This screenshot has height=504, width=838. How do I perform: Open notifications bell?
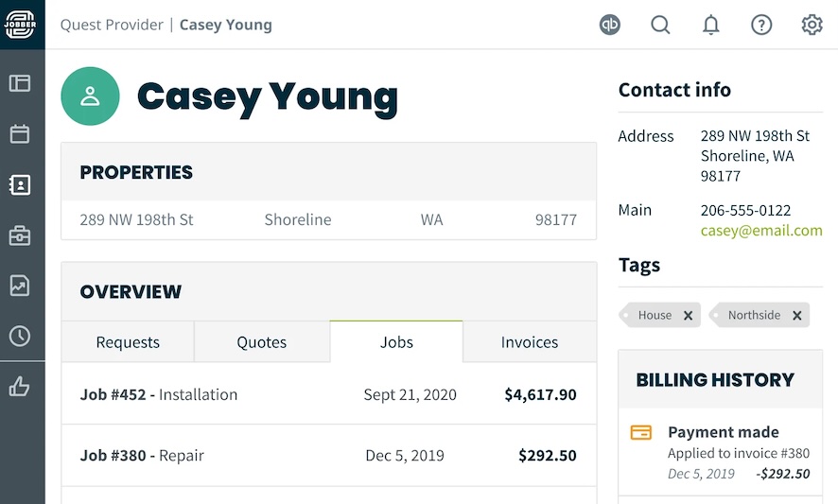point(711,26)
